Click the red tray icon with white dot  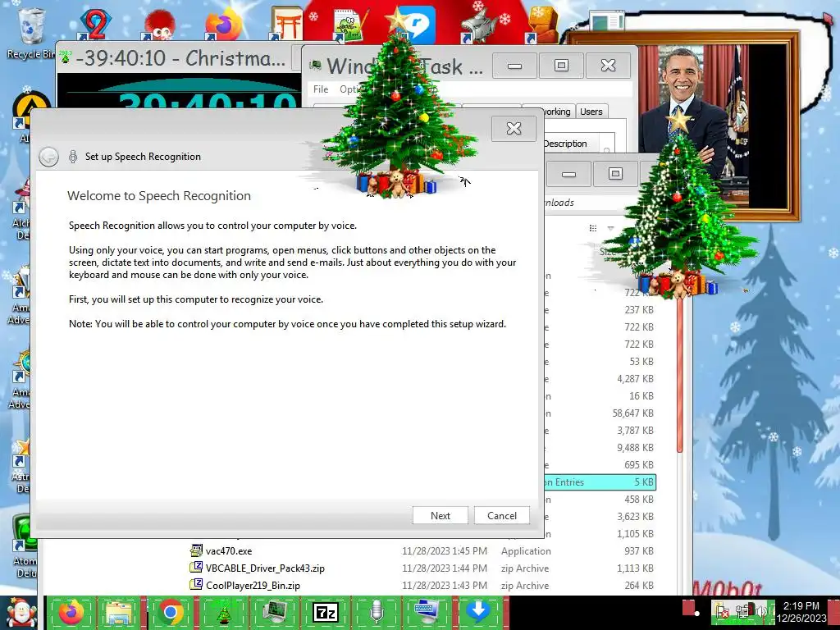click(691, 609)
